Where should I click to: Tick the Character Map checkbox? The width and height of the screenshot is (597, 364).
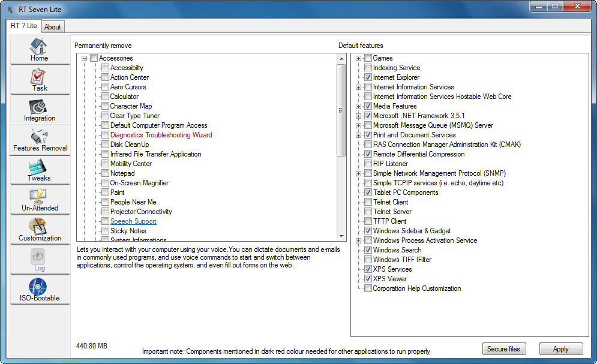(x=106, y=106)
